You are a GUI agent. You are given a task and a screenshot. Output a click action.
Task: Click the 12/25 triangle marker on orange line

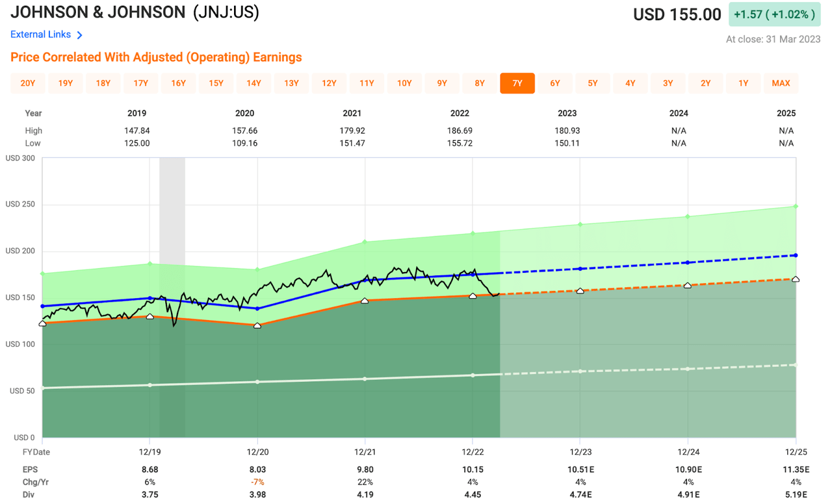click(x=796, y=279)
